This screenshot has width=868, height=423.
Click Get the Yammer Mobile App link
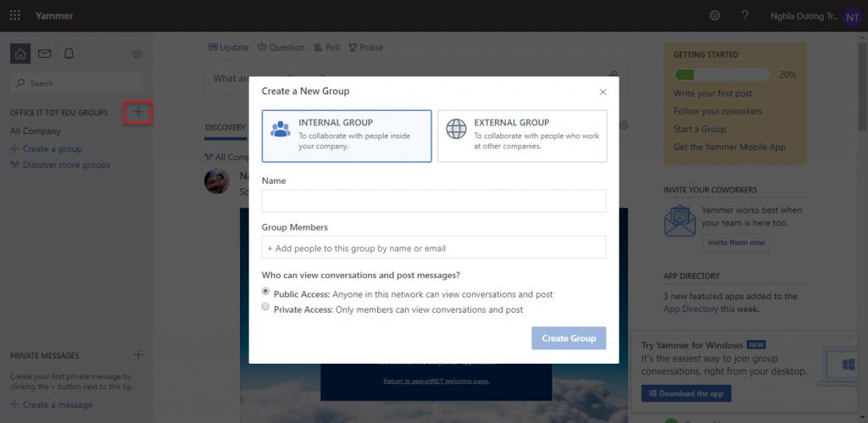pyautogui.click(x=730, y=147)
